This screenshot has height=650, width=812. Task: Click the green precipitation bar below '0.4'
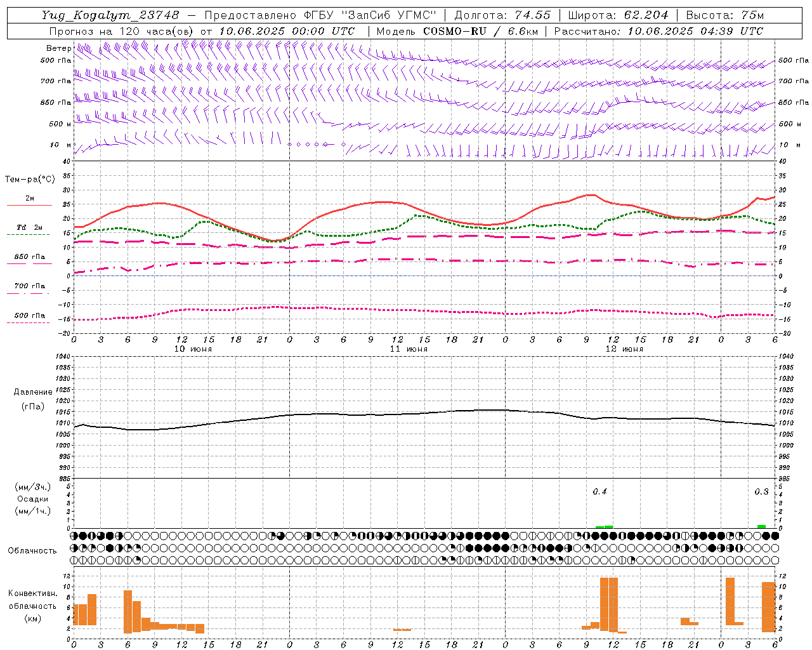point(605,527)
